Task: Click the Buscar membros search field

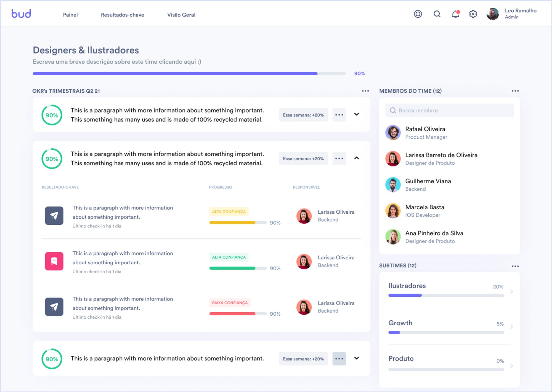Action: pos(449,111)
